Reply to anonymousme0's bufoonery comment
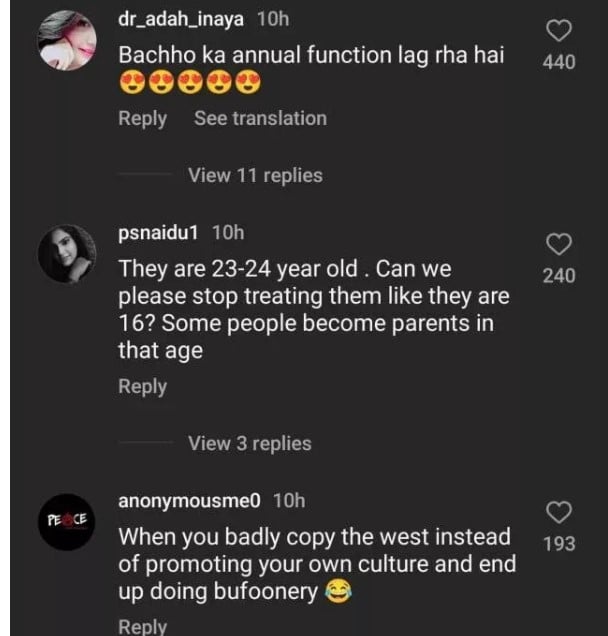Viewport: 608px width, 636px height. pos(142,626)
